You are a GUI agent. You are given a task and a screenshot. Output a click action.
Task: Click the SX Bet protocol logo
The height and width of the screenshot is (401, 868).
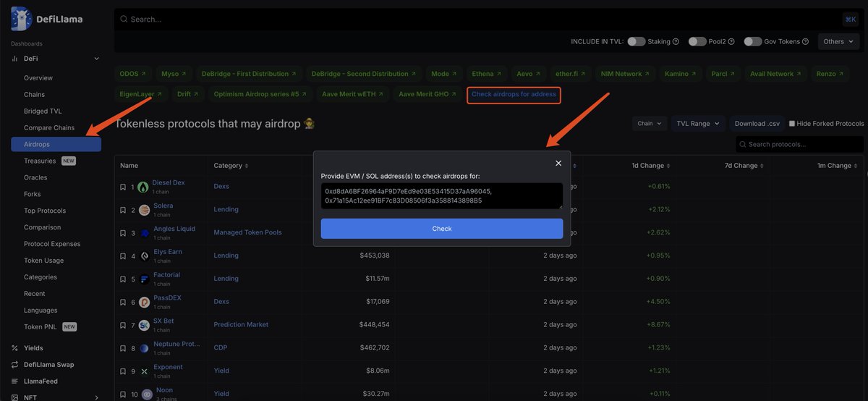click(x=144, y=325)
